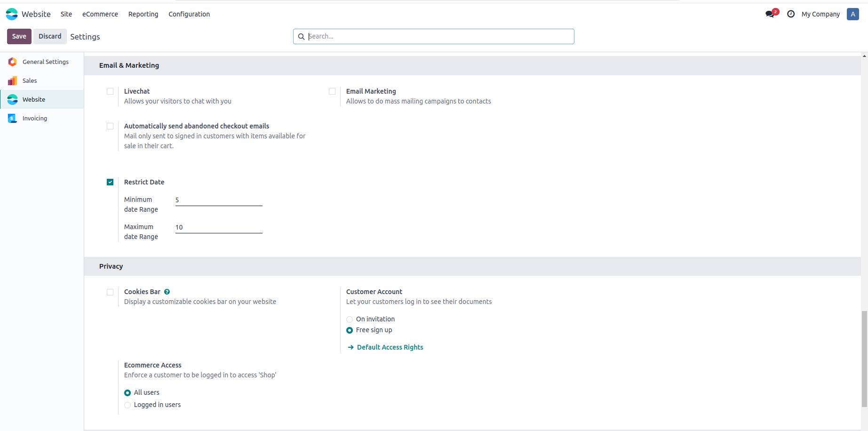This screenshot has width=868, height=431.
Task: Open Invoicing settings sidebar icon
Action: pyautogui.click(x=13, y=119)
